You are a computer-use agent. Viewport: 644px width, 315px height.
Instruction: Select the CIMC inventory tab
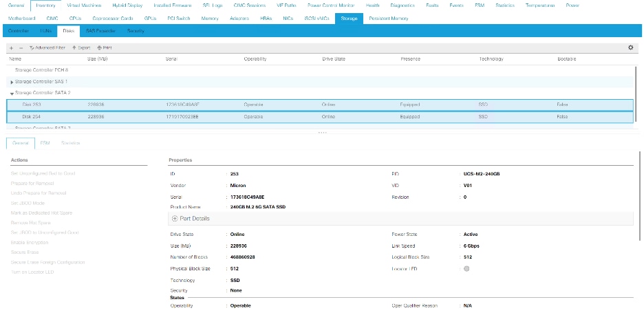click(x=52, y=19)
